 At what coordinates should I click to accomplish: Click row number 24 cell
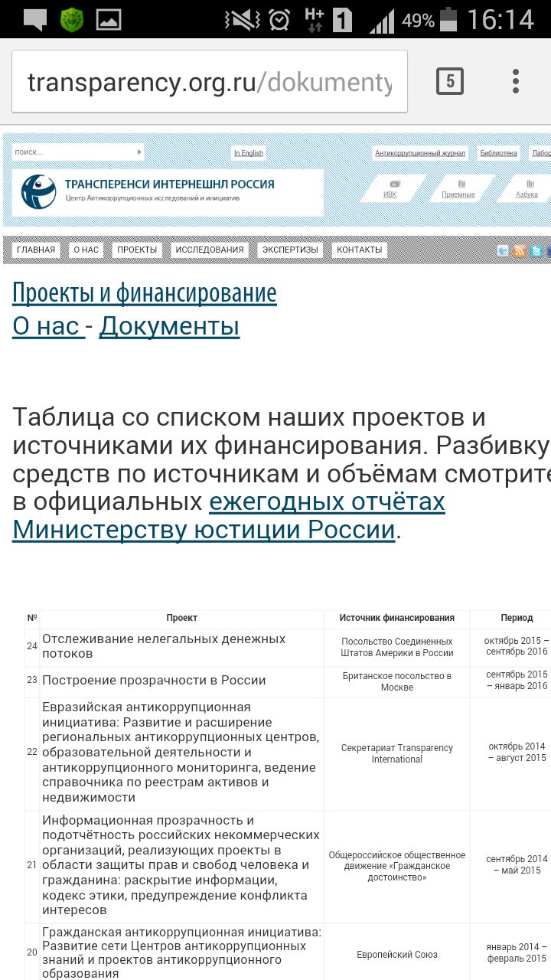tap(32, 646)
